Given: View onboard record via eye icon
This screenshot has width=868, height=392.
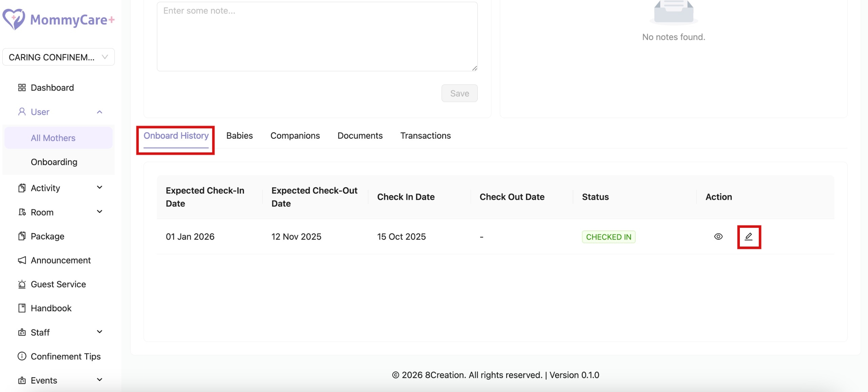Looking at the screenshot, I should 718,237.
